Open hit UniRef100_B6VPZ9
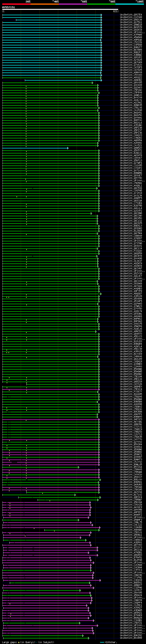The width and height of the screenshot is (146, 644). coord(131,27)
